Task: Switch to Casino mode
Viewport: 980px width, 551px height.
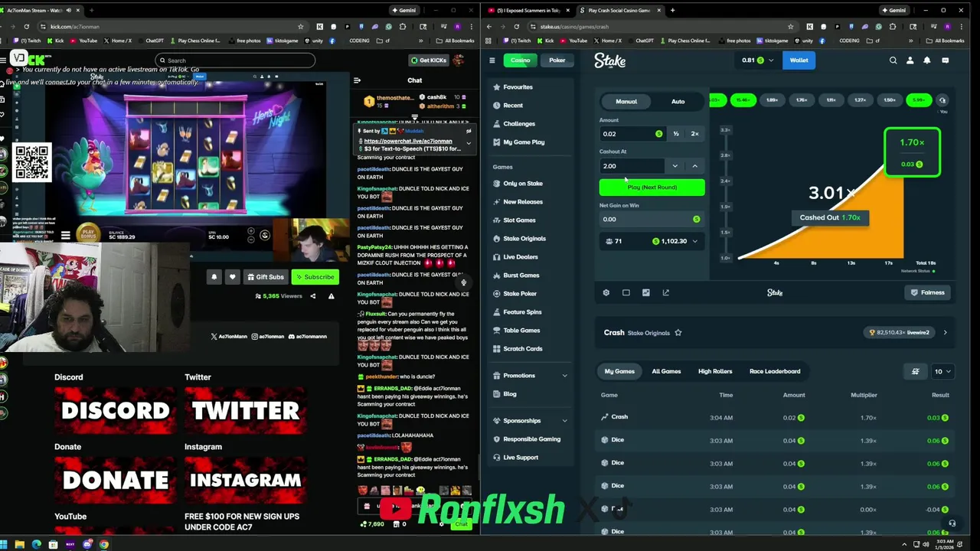Action: click(x=521, y=60)
